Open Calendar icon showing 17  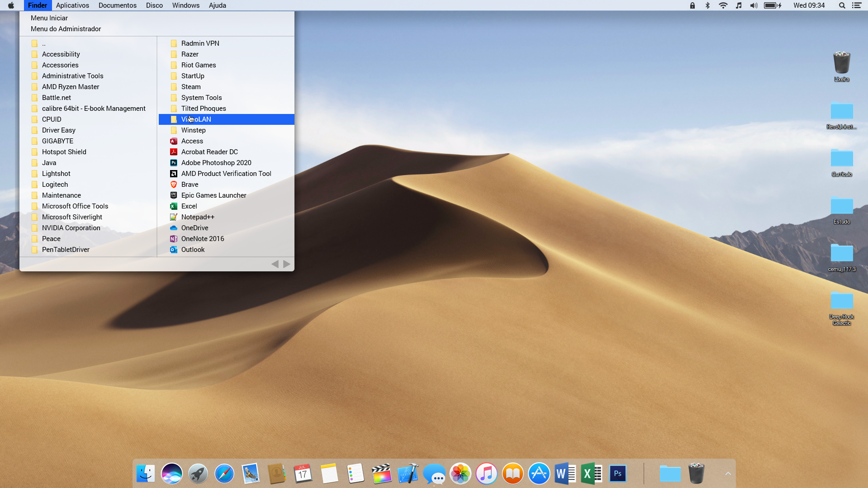coord(303,474)
